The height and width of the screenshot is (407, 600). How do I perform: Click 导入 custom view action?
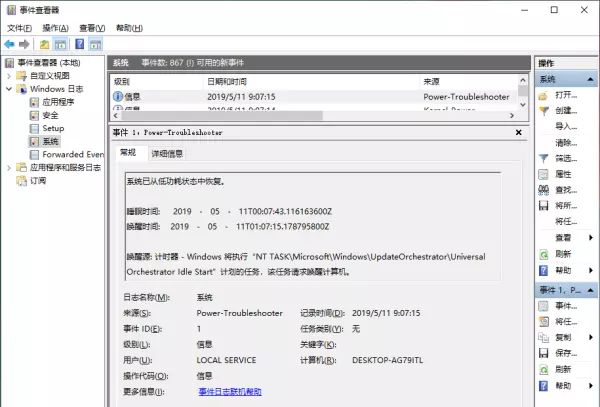tap(566, 126)
